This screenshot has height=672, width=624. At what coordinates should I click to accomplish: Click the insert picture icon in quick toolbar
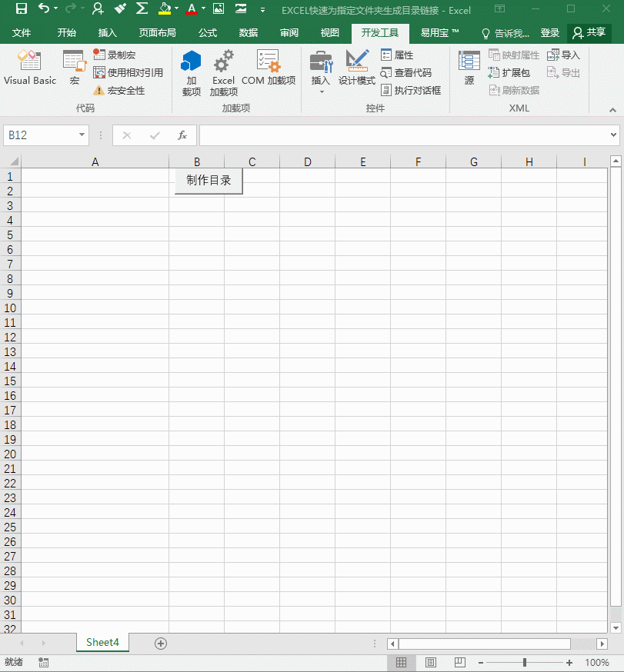219,8
